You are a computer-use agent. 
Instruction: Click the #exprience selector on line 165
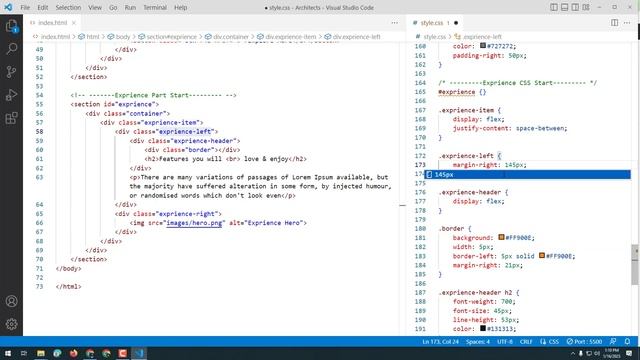tap(456, 92)
